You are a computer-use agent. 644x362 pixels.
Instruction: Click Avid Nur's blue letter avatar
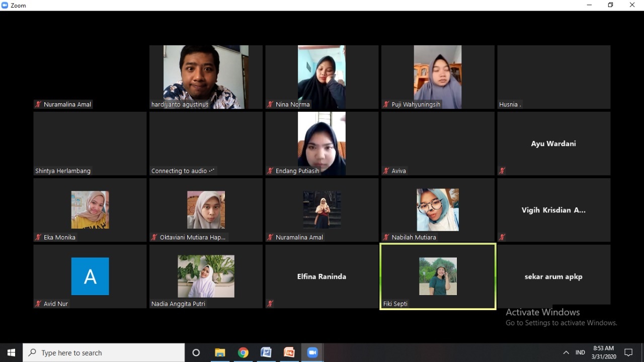point(90,276)
